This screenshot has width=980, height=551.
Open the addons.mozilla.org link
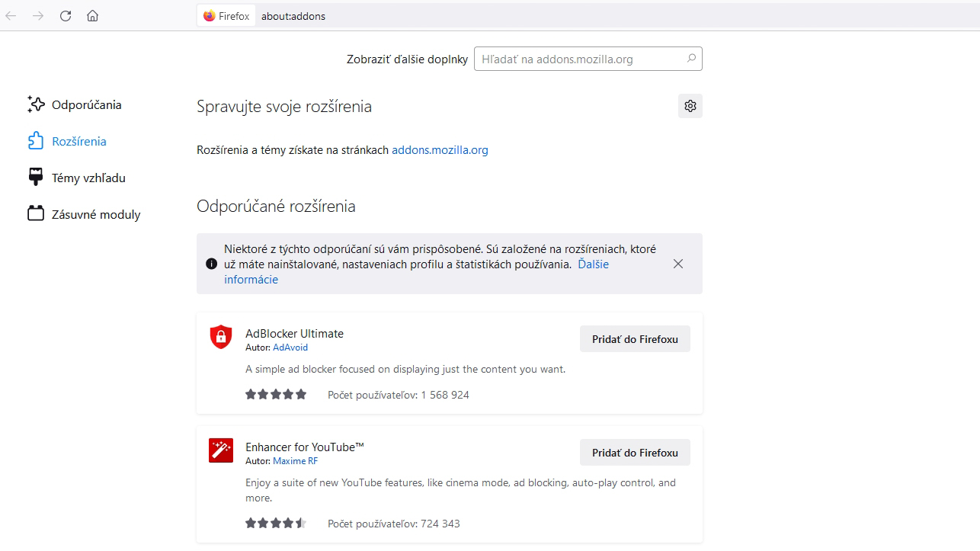[x=440, y=150]
